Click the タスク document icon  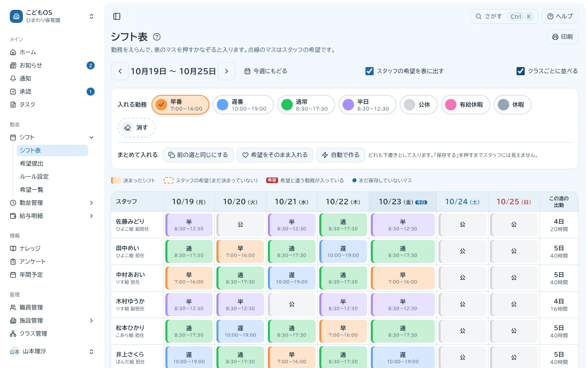tap(13, 105)
